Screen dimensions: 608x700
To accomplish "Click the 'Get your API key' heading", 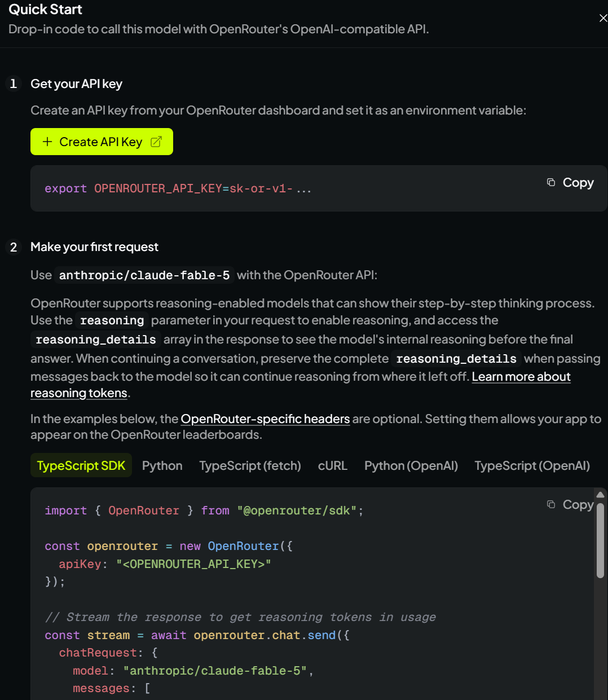I will pyautogui.click(x=76, y=83).
